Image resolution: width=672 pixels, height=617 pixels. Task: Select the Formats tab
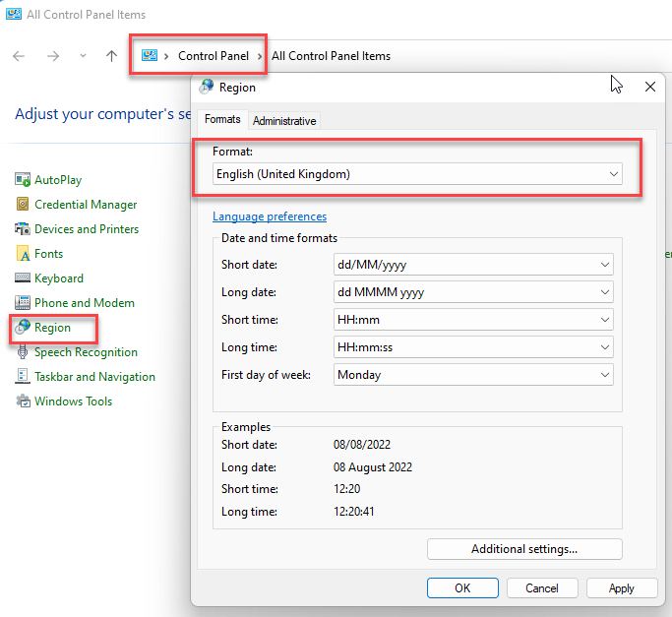click(222, 120)
